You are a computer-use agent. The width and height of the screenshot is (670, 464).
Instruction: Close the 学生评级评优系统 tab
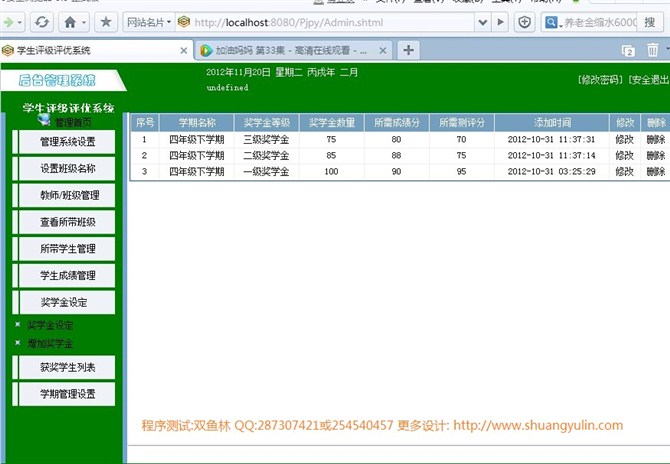click(184, 50)
